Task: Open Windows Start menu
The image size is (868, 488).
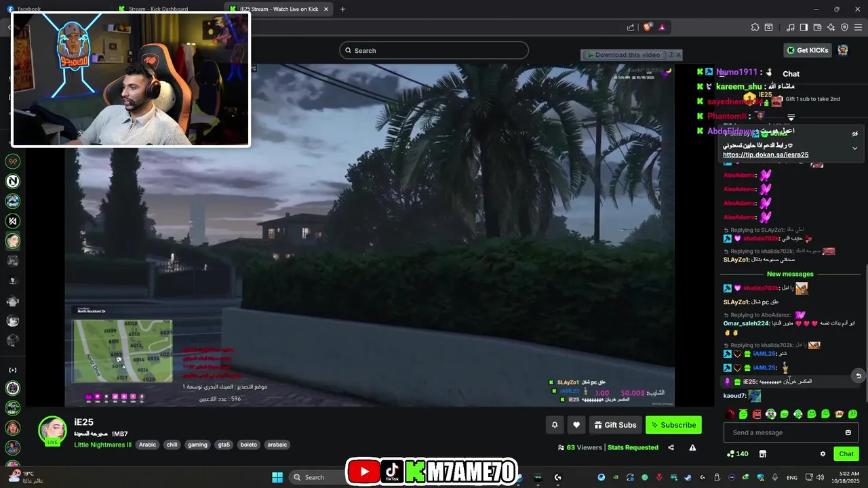Action: [277, 477]
